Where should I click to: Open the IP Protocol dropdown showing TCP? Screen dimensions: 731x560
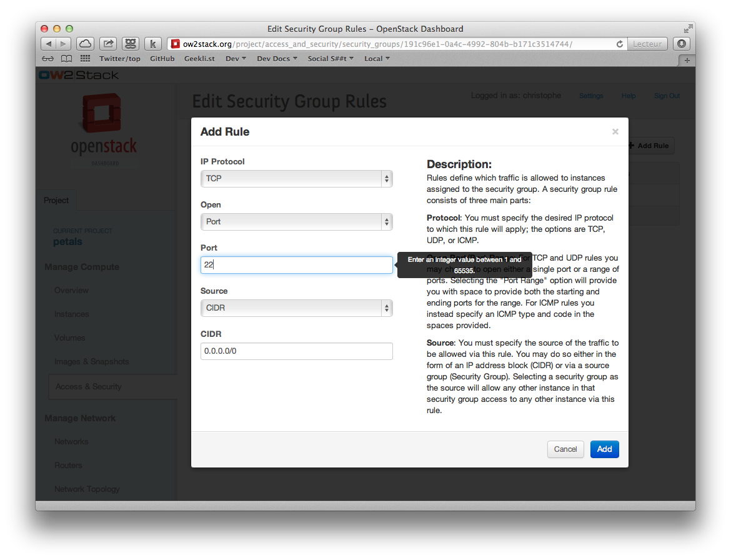(x=297, y=179)
